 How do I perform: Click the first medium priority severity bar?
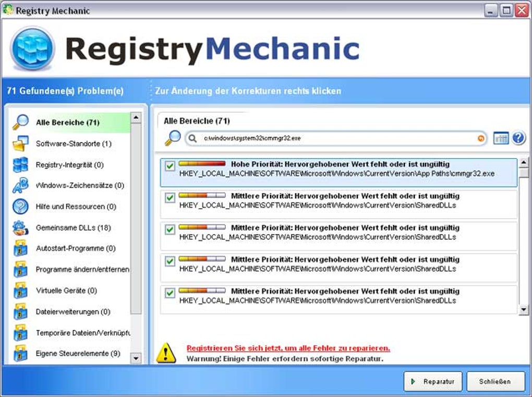(202, 196)
